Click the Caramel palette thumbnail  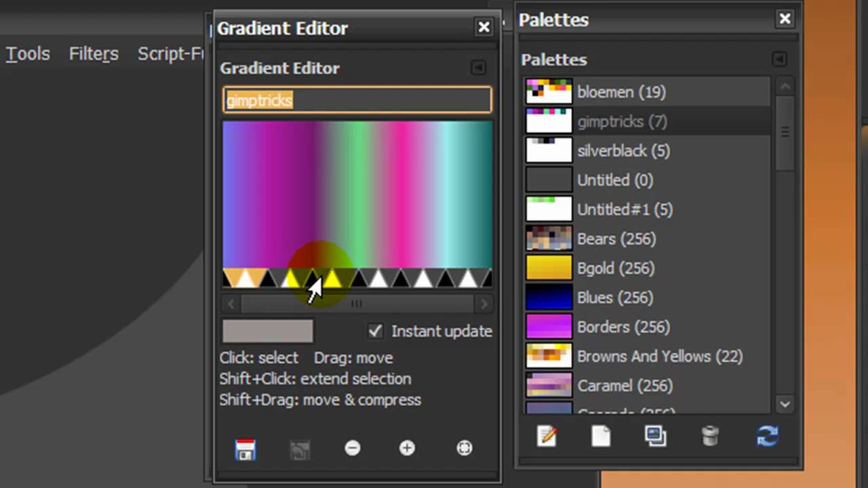coord(549,386)
